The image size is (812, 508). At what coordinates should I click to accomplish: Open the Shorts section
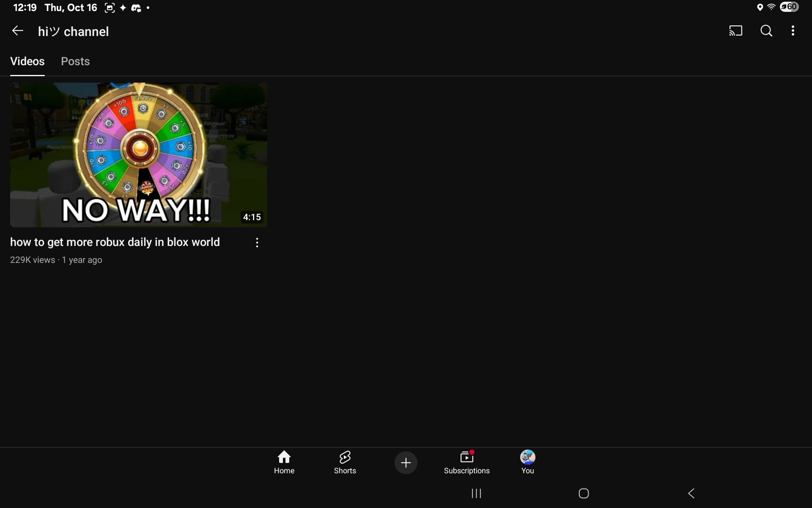coord(345,462)
